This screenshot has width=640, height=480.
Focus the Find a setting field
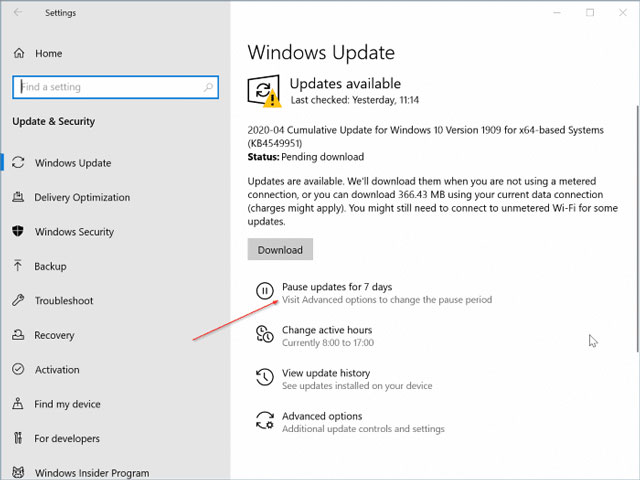116,87
